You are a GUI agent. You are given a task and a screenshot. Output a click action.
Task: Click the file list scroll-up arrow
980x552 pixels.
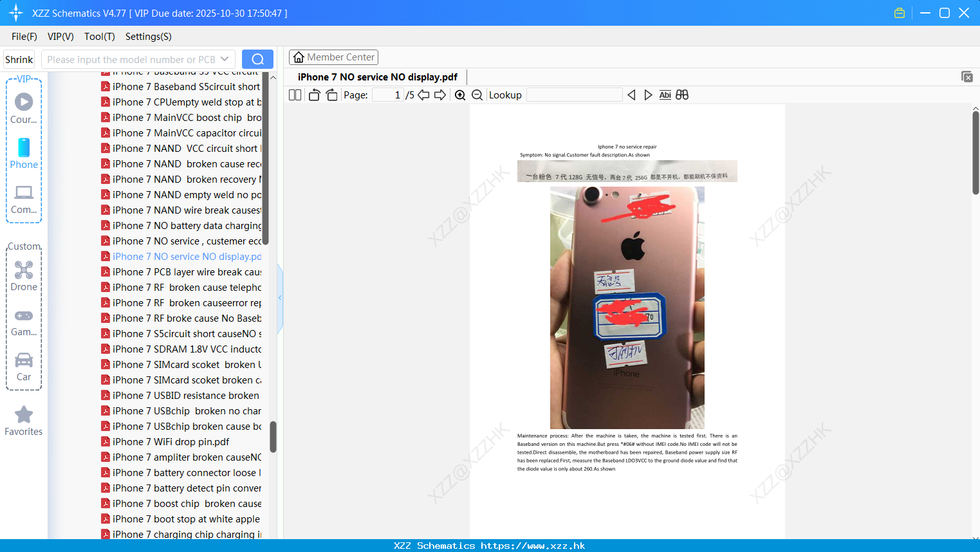point(273,78)
